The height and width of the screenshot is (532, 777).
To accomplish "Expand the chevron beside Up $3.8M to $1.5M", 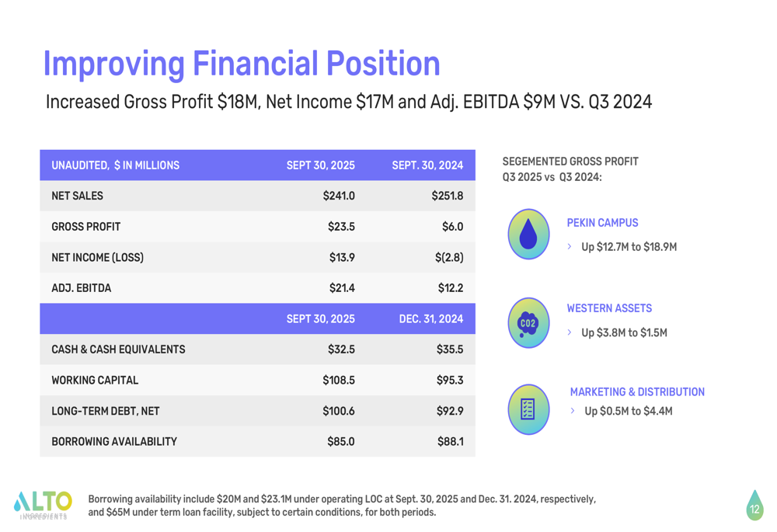I will [x=570, y=332].
